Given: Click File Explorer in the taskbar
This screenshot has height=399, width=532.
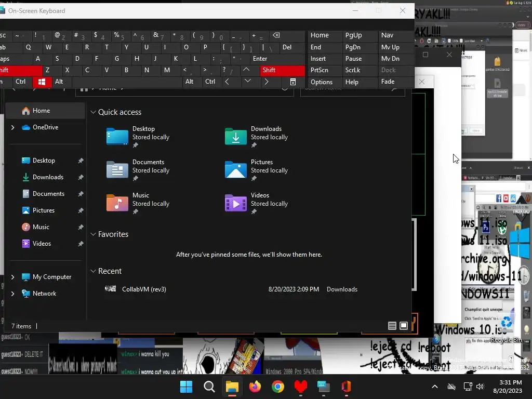Looking at the screenshot, I should 232,387.
